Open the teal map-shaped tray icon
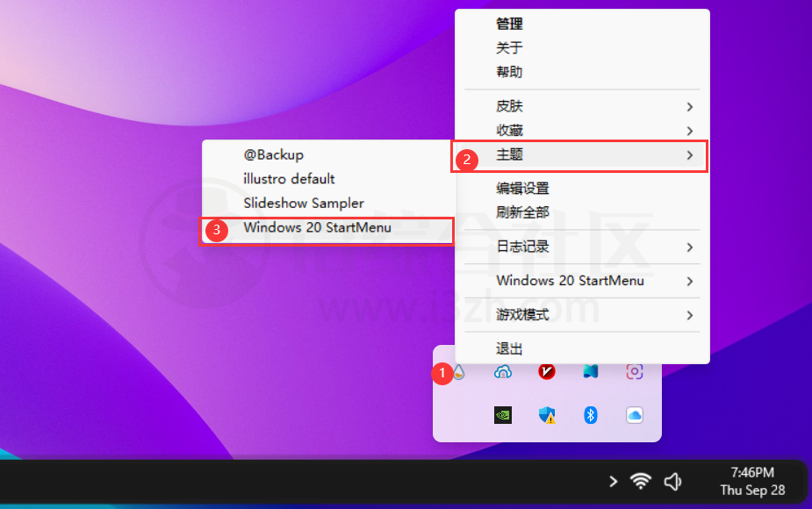This screenshot has width=812, height=509. [x=591, y=371]
